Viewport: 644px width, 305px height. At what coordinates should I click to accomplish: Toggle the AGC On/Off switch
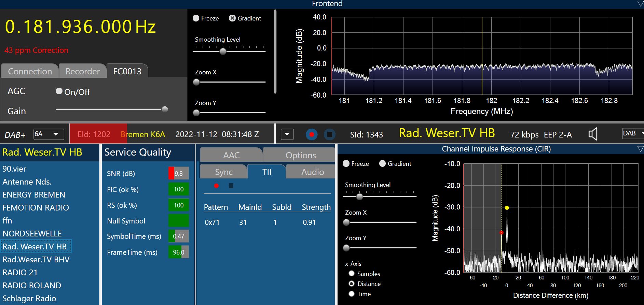[59, 91]
